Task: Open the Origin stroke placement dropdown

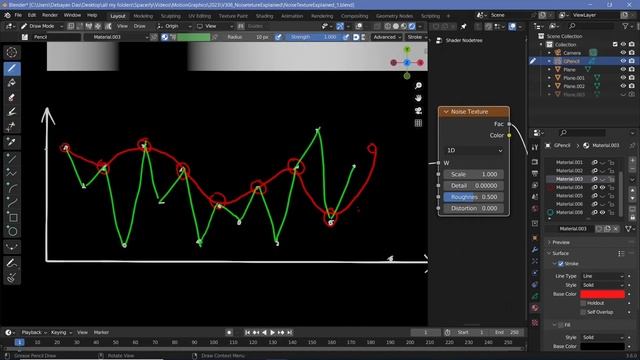Action: click(x=174, y=26)
